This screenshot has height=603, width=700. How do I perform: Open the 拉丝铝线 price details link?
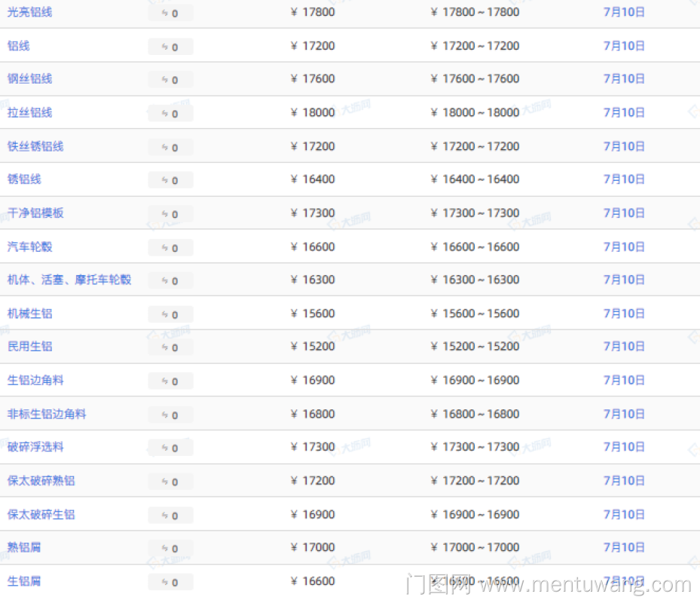[30, 112]
